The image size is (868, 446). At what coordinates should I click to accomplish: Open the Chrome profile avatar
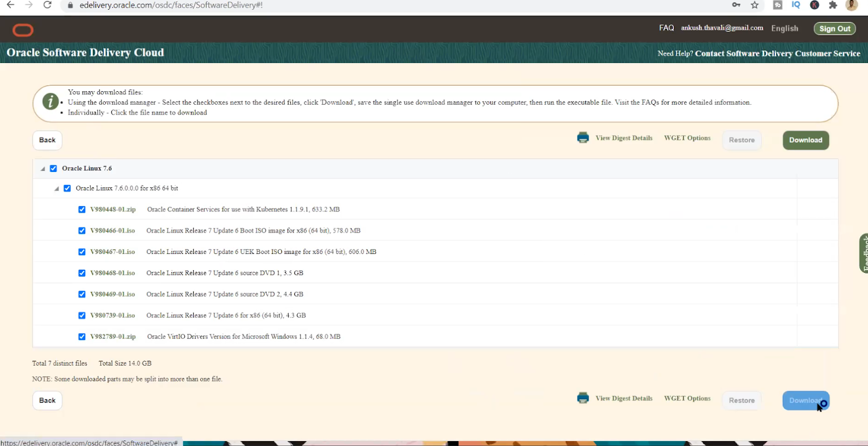(x=852, y=5)
